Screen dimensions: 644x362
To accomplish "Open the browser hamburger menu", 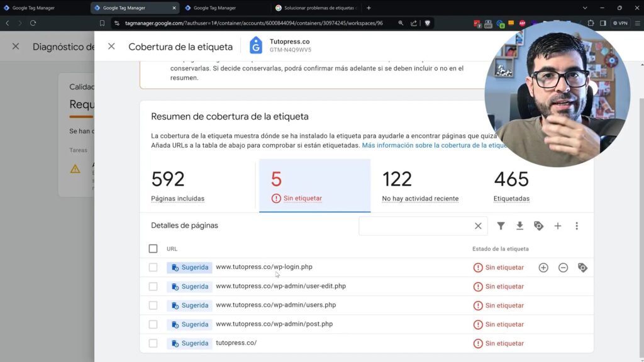I will click(x=638, y=23).
